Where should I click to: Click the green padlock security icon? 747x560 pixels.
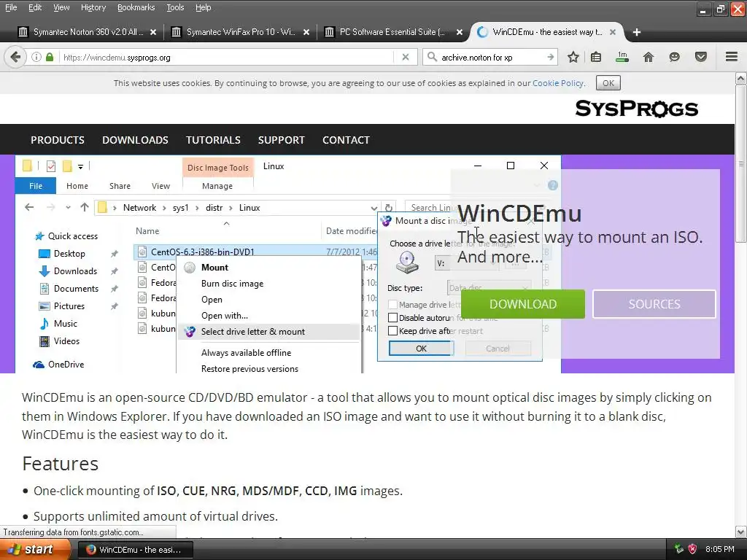click(50, 57)
